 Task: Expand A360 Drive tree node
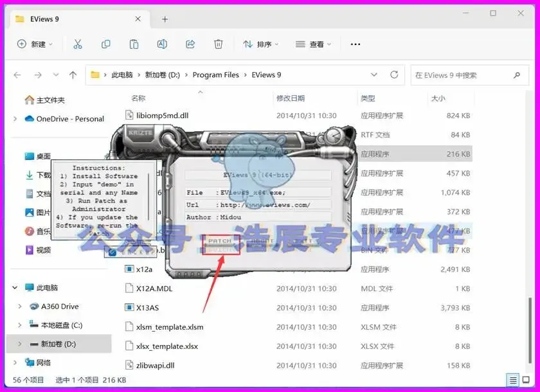tap(20, 307)
